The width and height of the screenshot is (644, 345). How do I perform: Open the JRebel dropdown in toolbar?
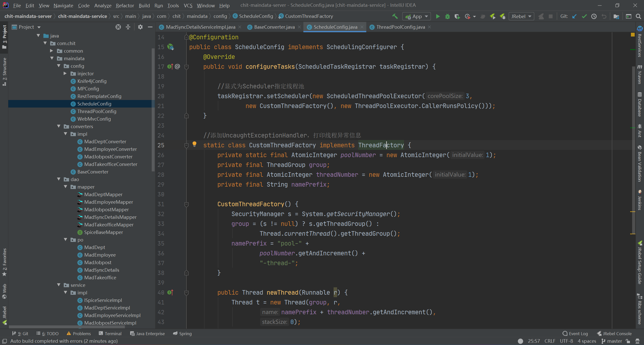pos(521,16)
